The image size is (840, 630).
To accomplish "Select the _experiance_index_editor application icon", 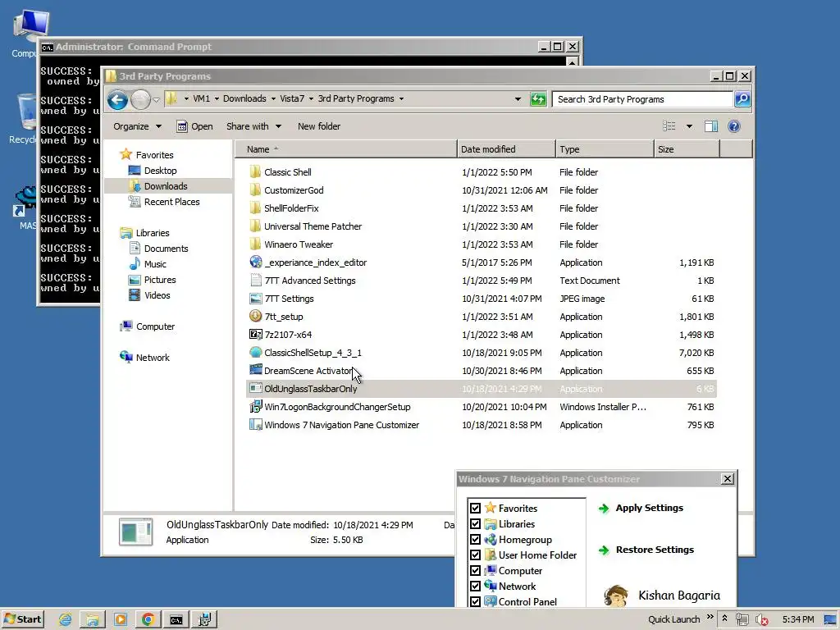I will point(256,262).
